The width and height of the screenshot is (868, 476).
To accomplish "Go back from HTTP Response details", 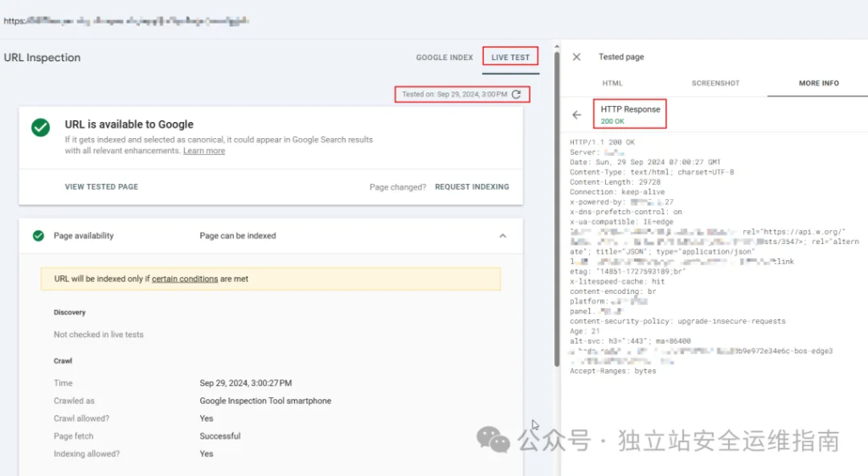I will coord(576,114).
